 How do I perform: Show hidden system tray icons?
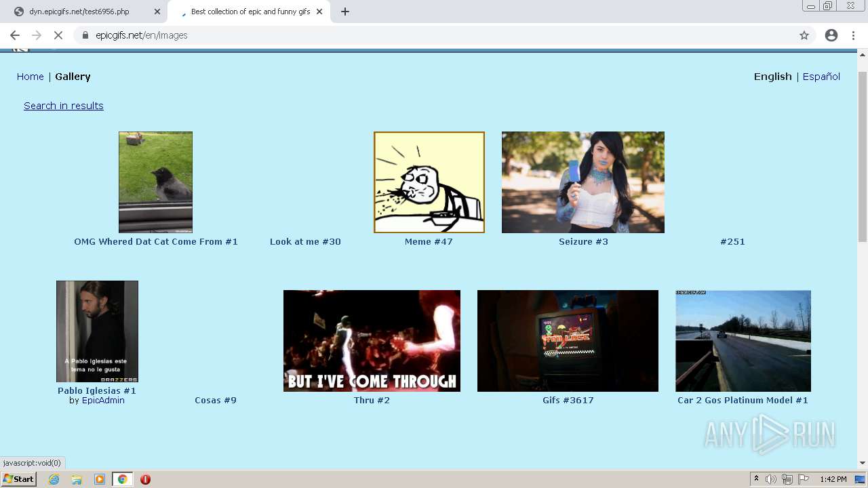pos(757,479)
